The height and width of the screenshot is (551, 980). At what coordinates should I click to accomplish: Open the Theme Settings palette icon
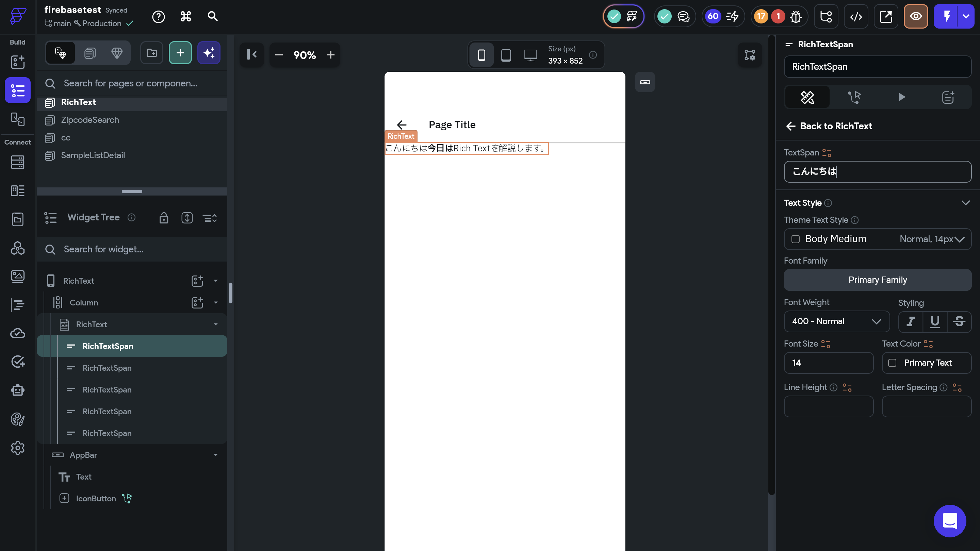point(17,419)
